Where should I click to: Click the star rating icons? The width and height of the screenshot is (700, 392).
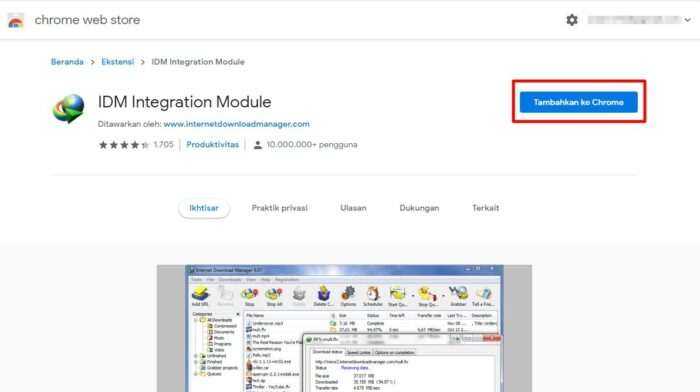point(124,145)
